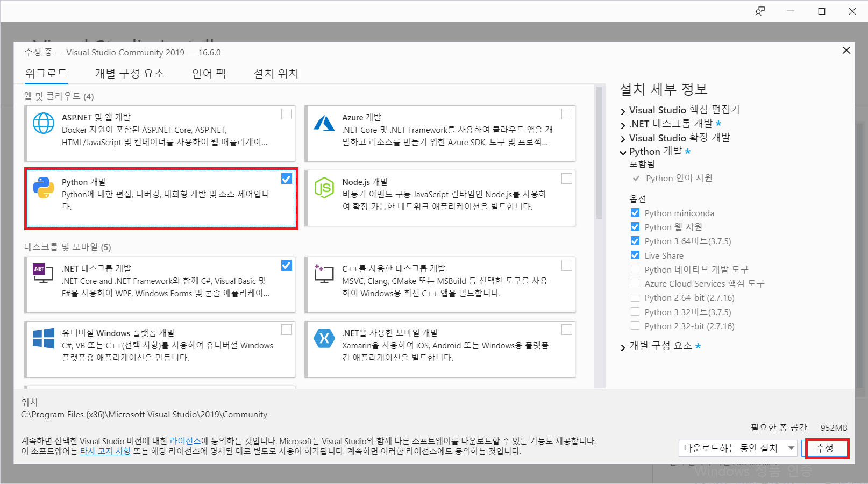Check Python 네이티브 개발 도구 option
The height and width of the screenshot is (484, 868).
(635, 269)
